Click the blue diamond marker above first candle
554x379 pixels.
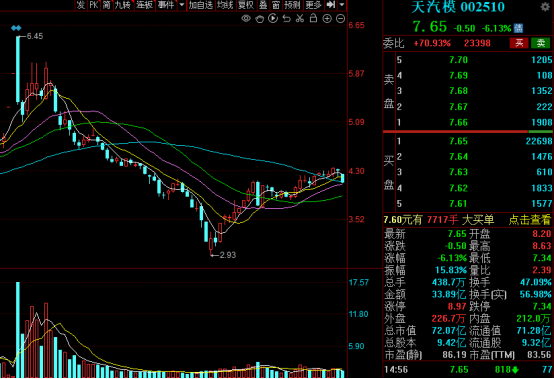[x=16, y=28]
